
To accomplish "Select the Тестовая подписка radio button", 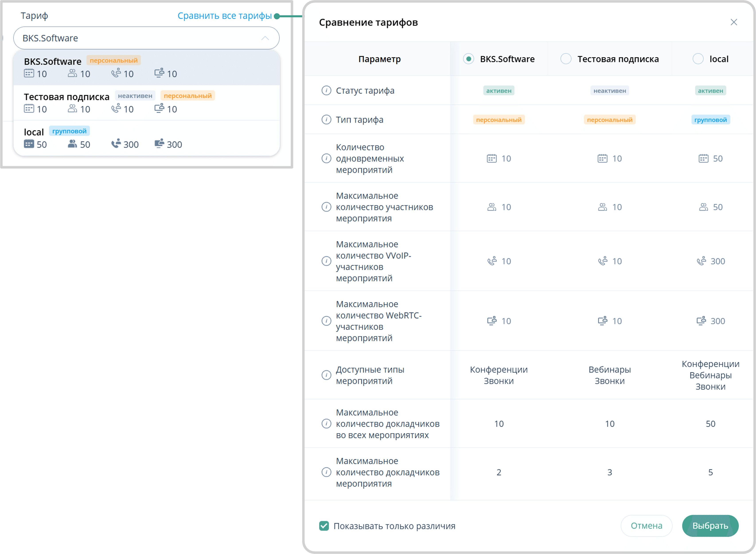I will pos(566,59).
